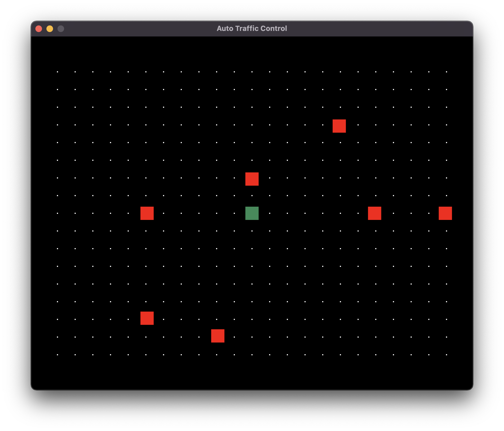This screenshot has height=431, width=504.
Task: Click the green square in the grid center
Action: [x=252, y=213]
